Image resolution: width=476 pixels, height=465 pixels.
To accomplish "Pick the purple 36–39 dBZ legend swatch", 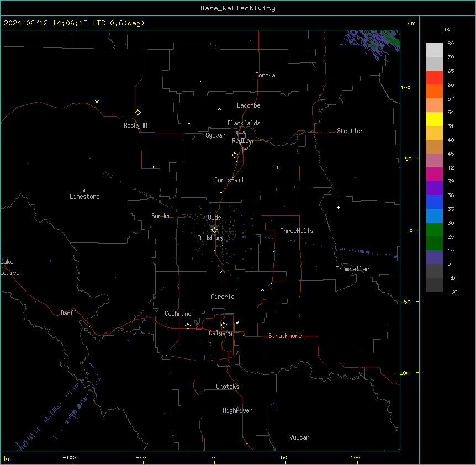I will [434, 188].
